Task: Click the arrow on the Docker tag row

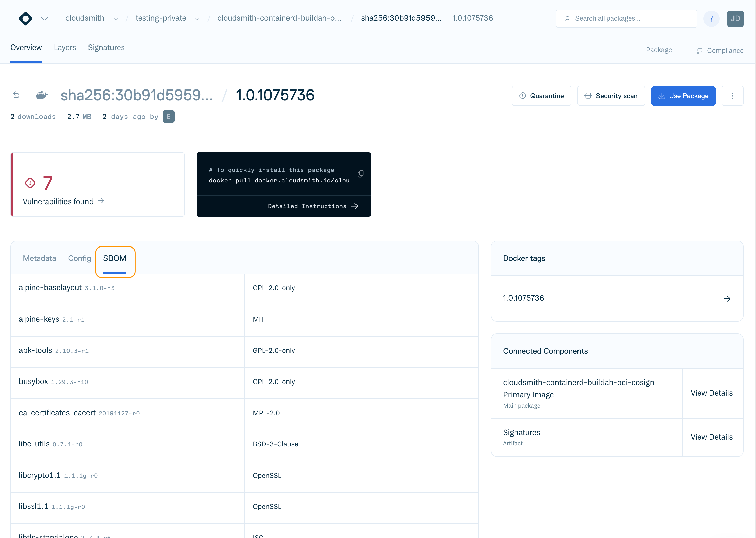Action: (727, 299)
